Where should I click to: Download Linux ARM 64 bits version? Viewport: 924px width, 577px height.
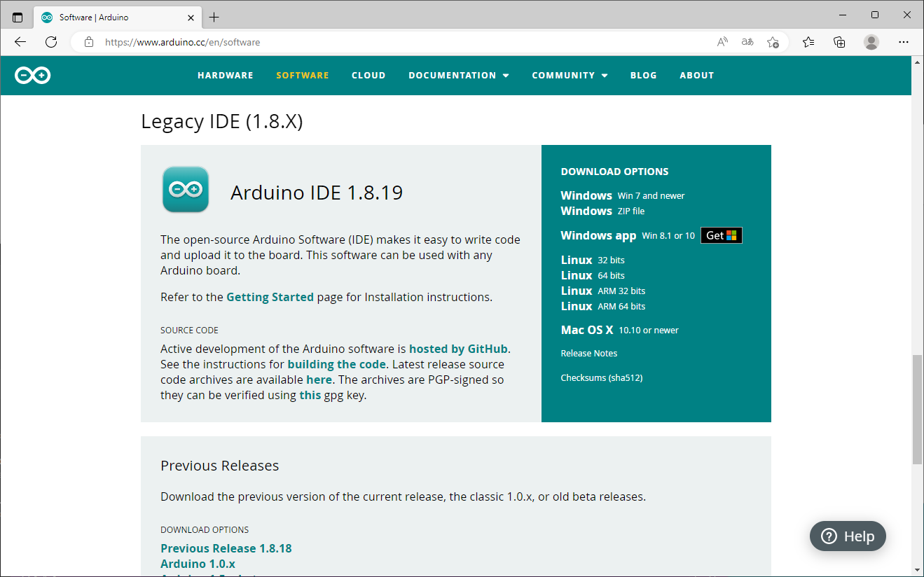tap(603, 306)
